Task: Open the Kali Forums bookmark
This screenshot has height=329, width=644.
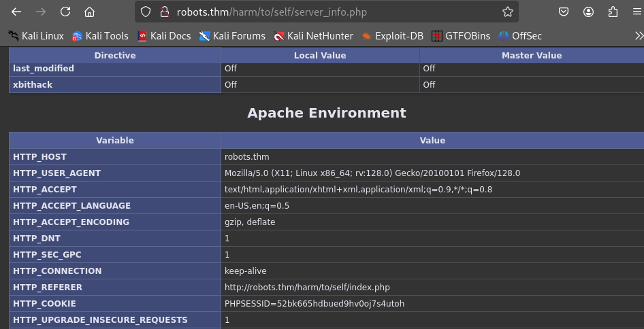Action: [232, 36]
